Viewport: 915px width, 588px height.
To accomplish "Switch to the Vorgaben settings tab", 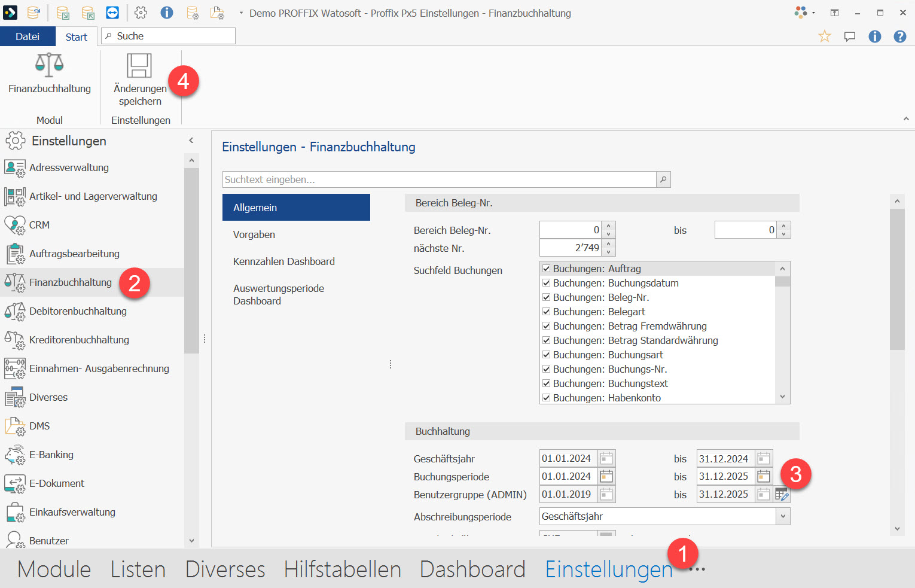I will (254, 234).
